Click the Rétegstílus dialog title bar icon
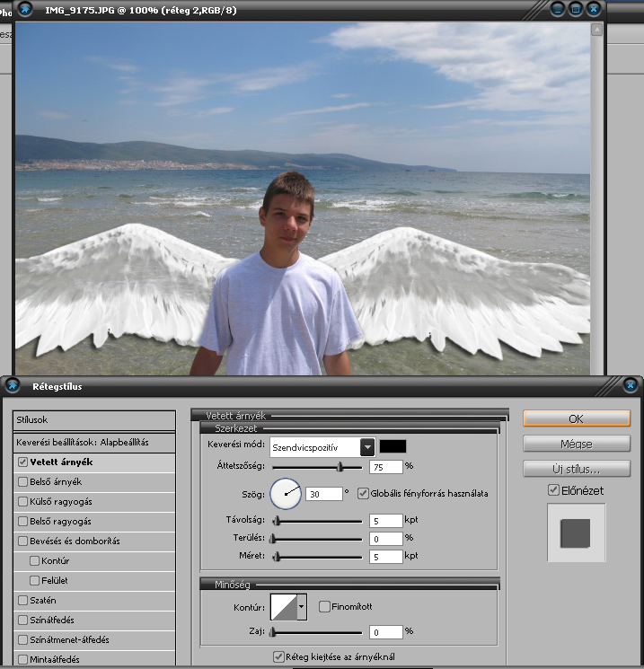The image size is (644, 669). point(13,386)
